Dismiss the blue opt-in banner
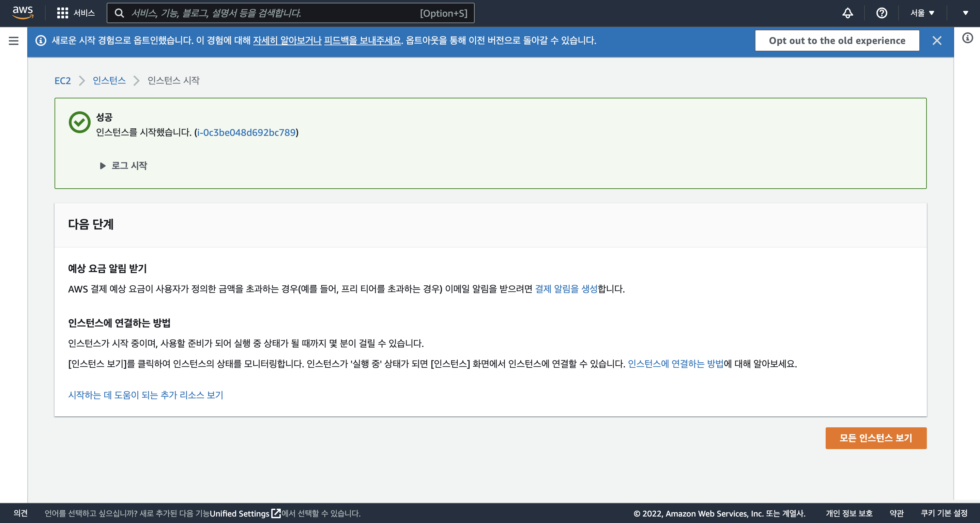Screen dimensions: 980x523 coord(937,41)
